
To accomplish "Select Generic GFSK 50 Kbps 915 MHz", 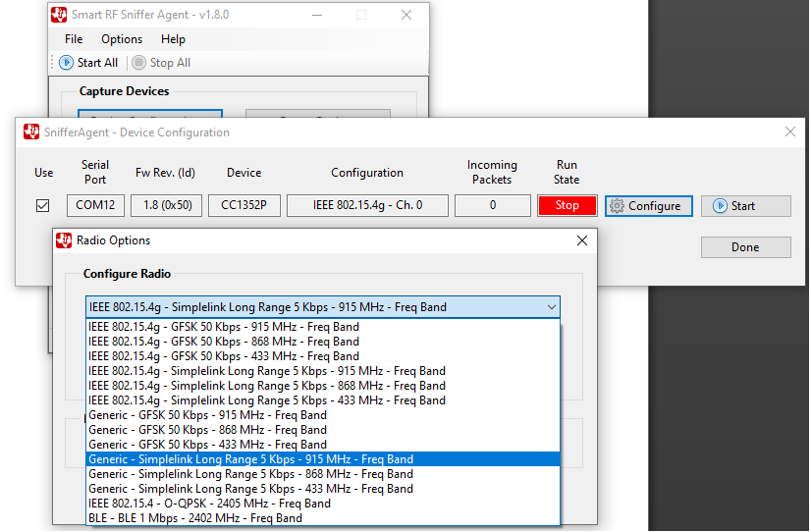I will pyautogui.click(x=323, y=415).
